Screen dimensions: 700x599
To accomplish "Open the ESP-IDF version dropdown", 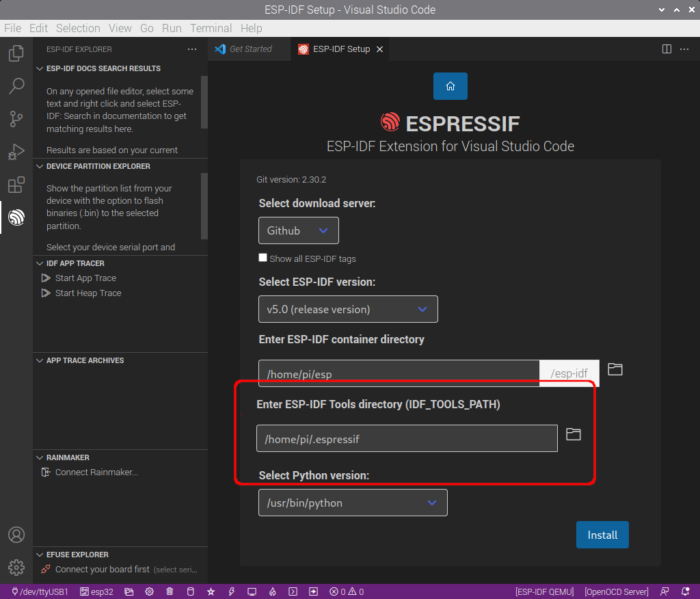I will coord(348,309).
